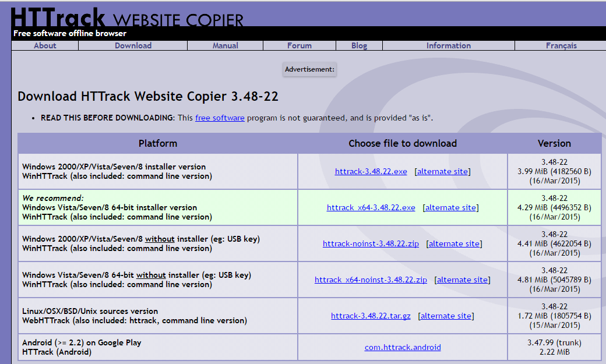
Task: Open alternate site for httrack_x64-noinst-3.48.22.zip
Action: (462, 280)
